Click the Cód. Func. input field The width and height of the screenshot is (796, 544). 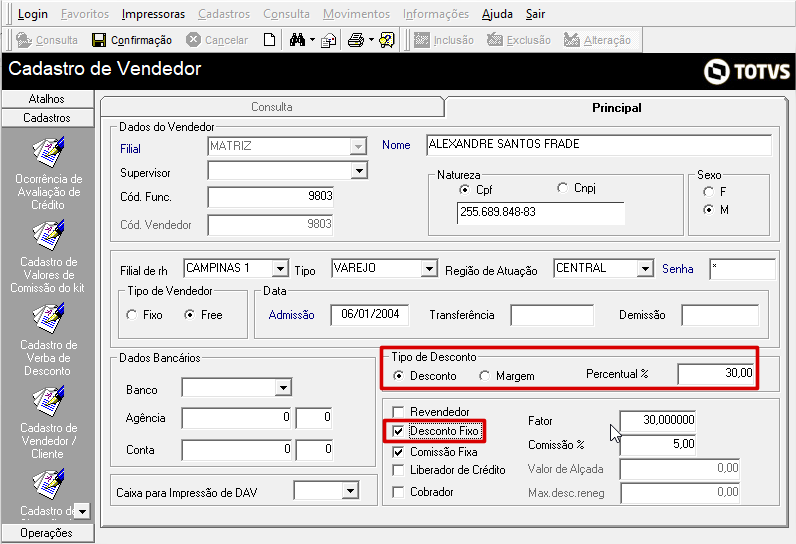[x=271, y=197]
